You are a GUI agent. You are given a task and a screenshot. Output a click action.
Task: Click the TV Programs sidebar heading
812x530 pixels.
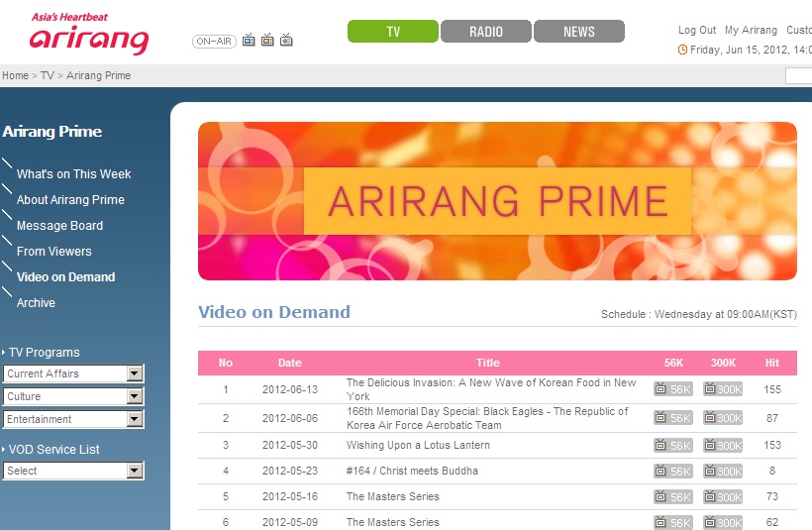pos(44,353)
